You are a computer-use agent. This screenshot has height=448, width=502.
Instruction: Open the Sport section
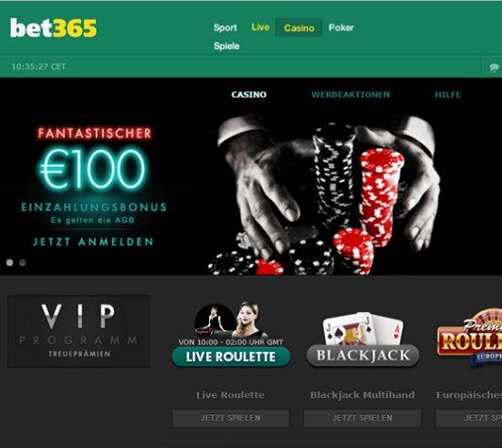(225, 27)
